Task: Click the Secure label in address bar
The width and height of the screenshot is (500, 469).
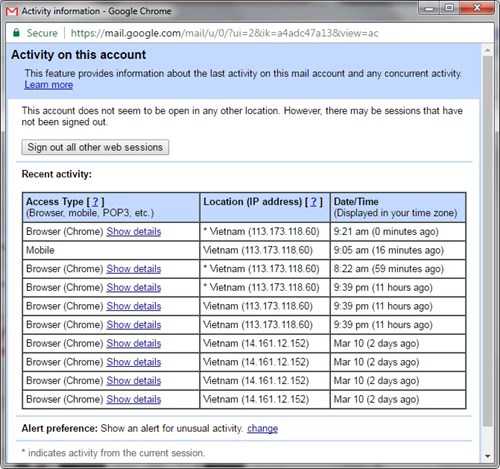Action: click(x=42, y=33)
